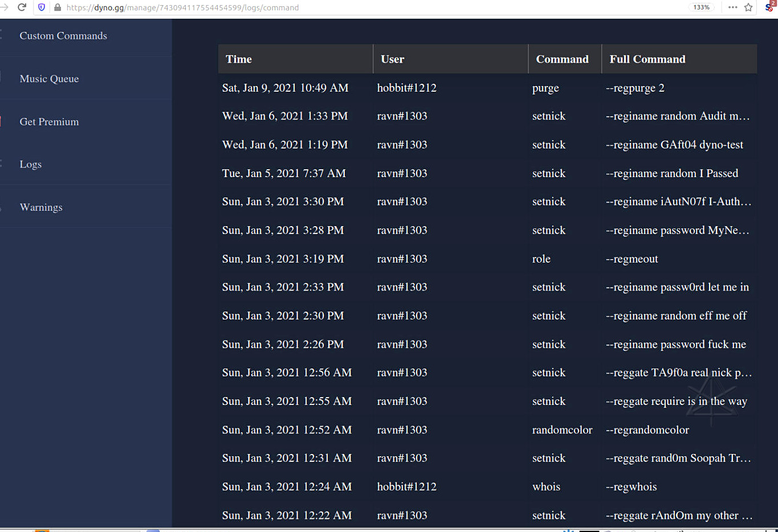Viewport: 778px width, 532px height.
Task: Click the padlock site security icon
Action: tap(57, 7)
